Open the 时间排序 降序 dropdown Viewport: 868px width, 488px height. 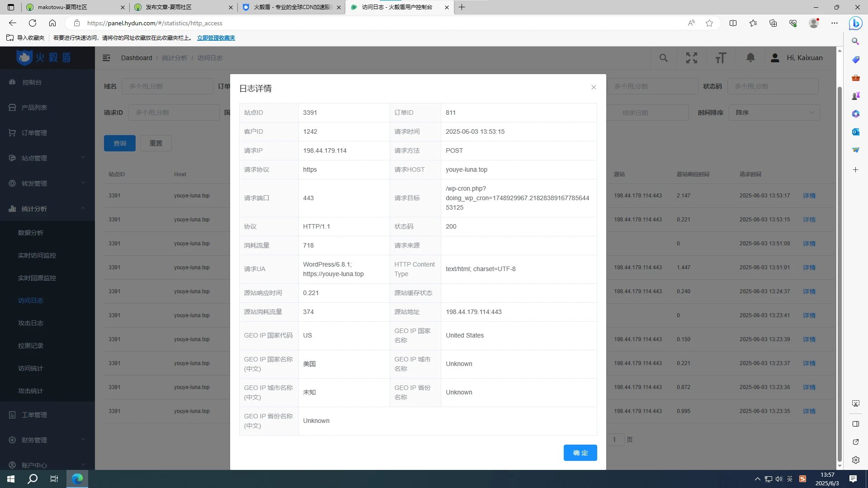coord(774,113)
